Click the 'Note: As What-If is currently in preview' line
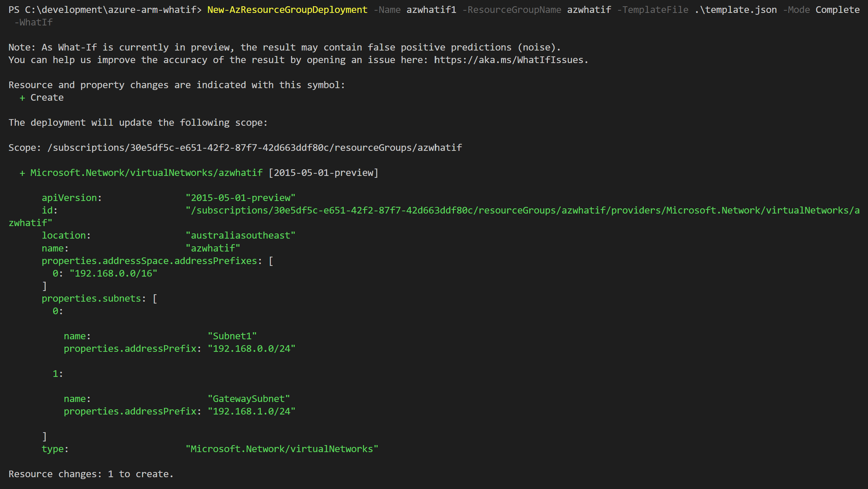The width and height of the screenshot is (868, 489). pyautogui.click(x=284, y=47)
